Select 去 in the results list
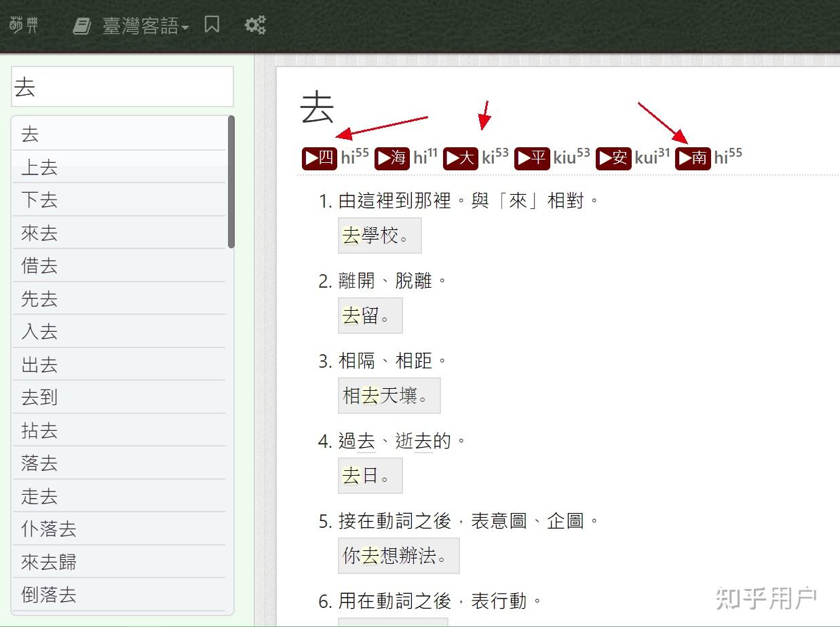Screen dimensions: 840x627 tap(119, 134)
